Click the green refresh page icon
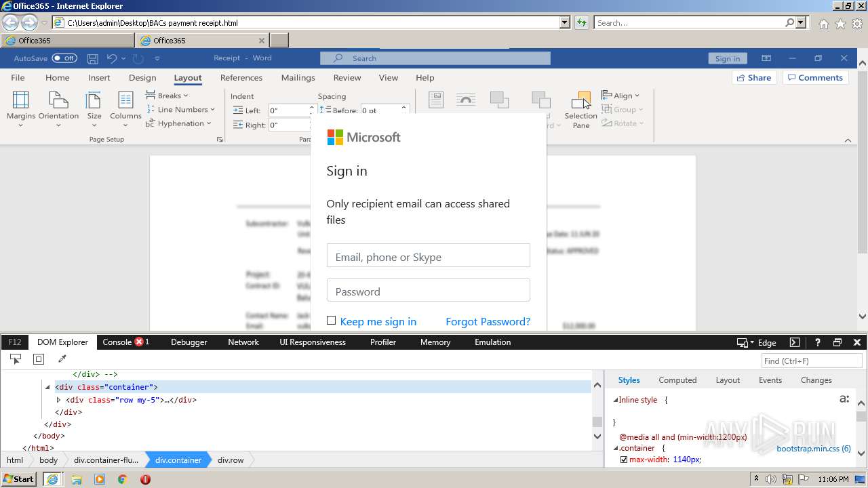The height and width of the screenshot is (488, 868). [581, 22]
